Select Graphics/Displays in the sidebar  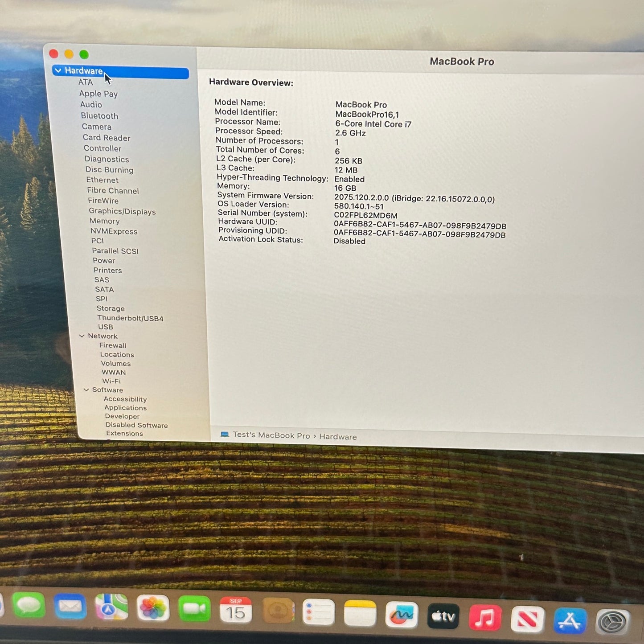pos(122,211)
